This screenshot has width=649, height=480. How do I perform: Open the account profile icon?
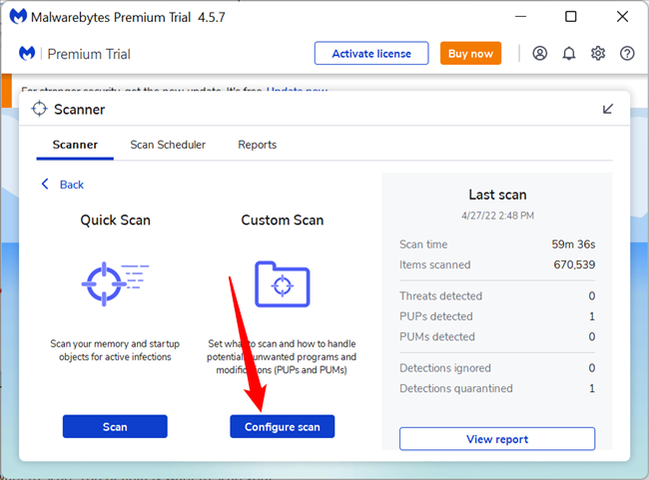tap(541, 53)
